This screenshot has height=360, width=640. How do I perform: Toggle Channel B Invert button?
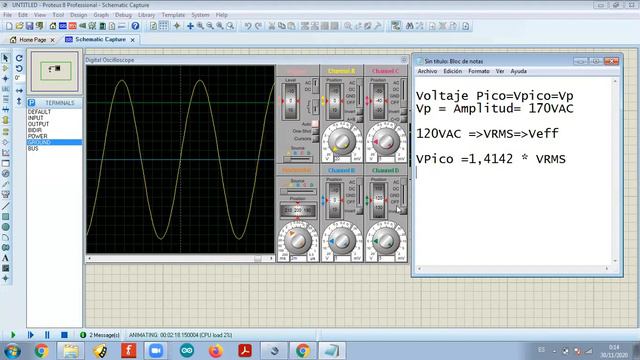click(359, 211)
